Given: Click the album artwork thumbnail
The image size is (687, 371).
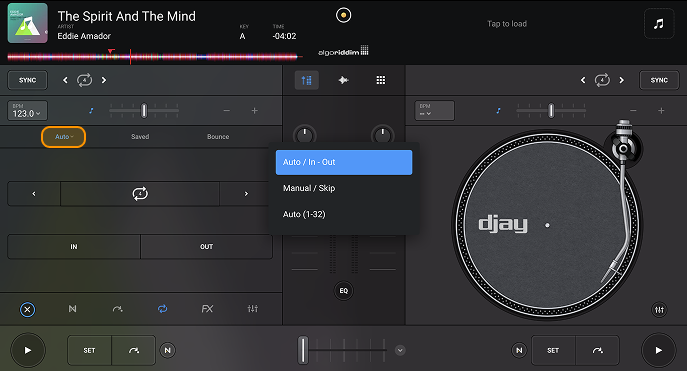Looking at the screenshot, I should tap(28, 23).
